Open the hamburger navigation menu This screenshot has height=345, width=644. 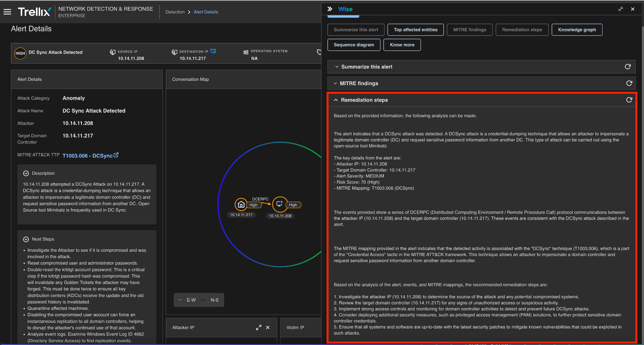[x=7, y=12]
